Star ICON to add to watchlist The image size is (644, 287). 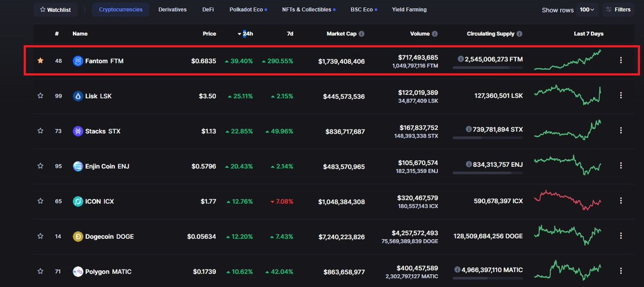tap(40, 201)
